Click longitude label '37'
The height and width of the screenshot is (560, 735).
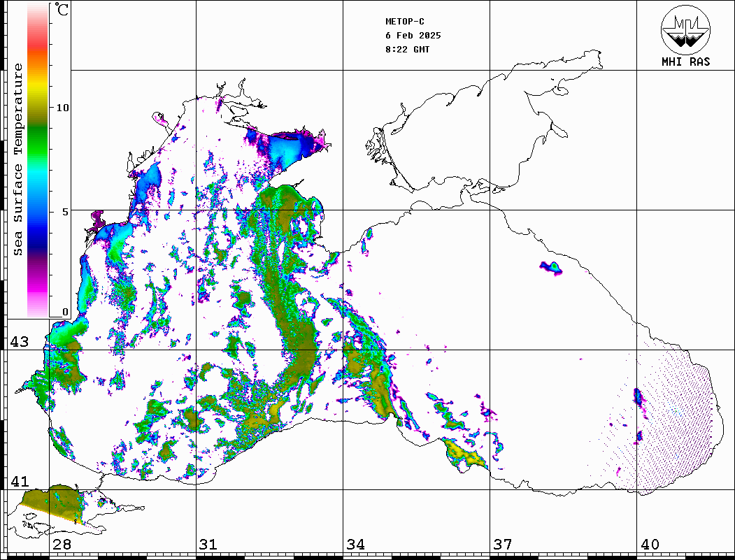coord(503,544)
